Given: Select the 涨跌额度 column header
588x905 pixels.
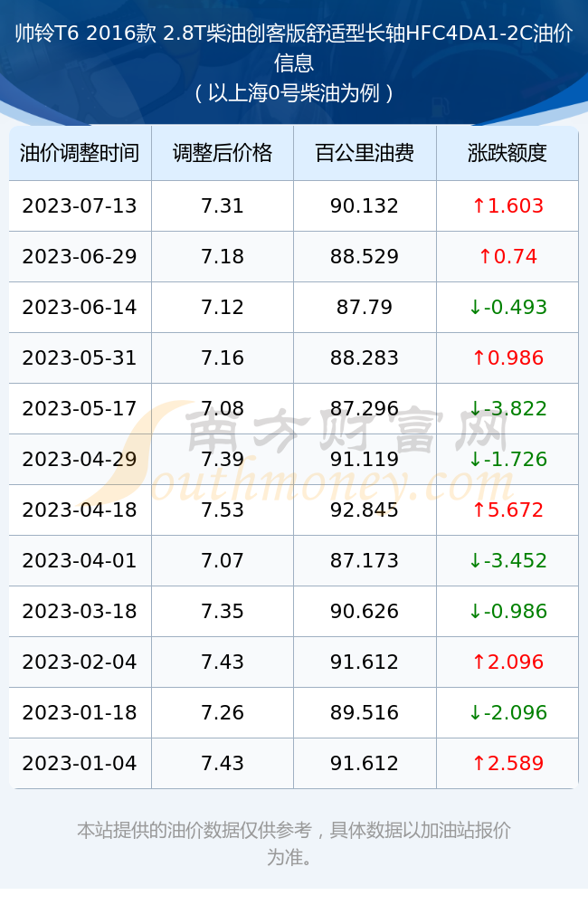Looking at the screenshot, I should tap(507, 153).
